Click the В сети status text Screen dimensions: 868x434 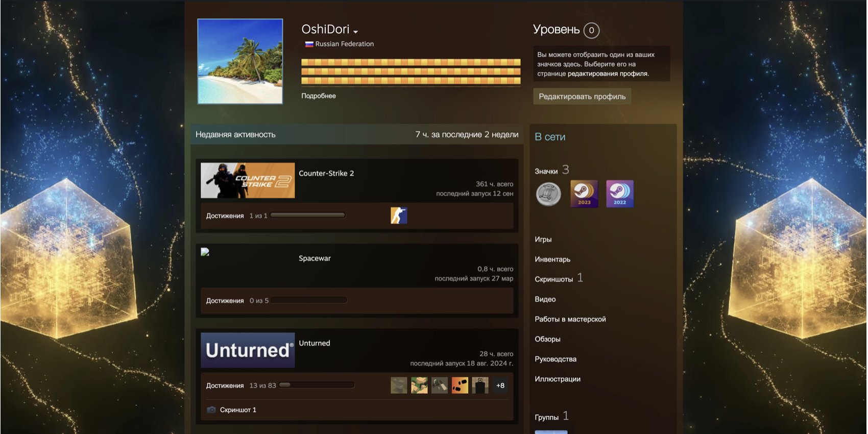[x=550, y=137]
